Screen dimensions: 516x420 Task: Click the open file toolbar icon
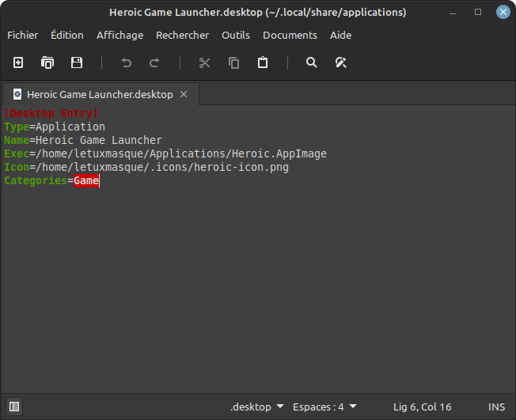(47, 62)
